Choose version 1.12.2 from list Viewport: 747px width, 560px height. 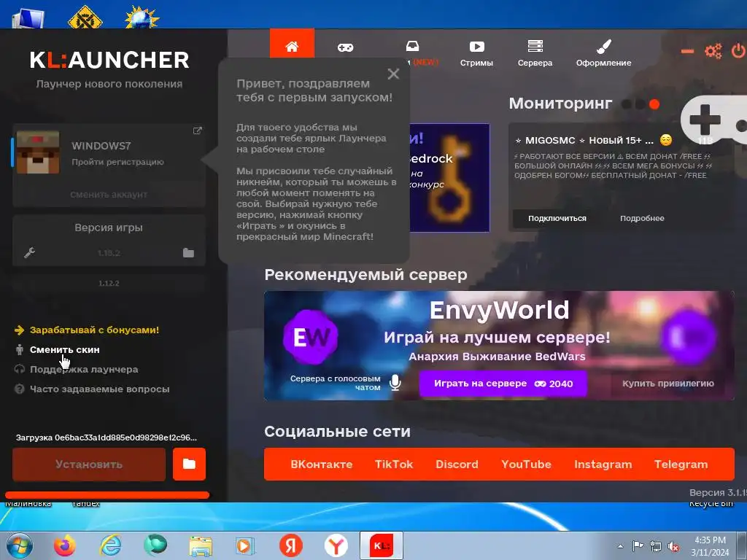pyautogui.click(x=109, y=283)
